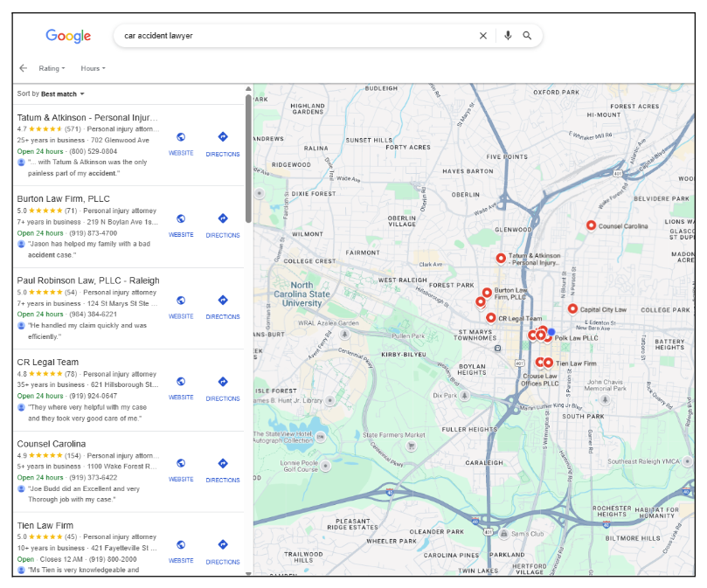Open website icon for Counsel Carolina

click(181, 463)
